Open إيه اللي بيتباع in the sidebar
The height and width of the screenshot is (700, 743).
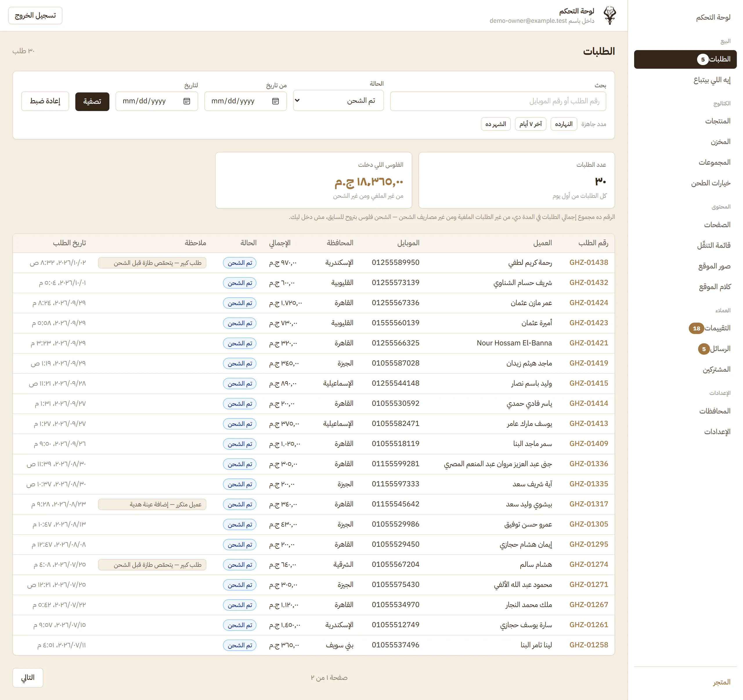point(685,80)
